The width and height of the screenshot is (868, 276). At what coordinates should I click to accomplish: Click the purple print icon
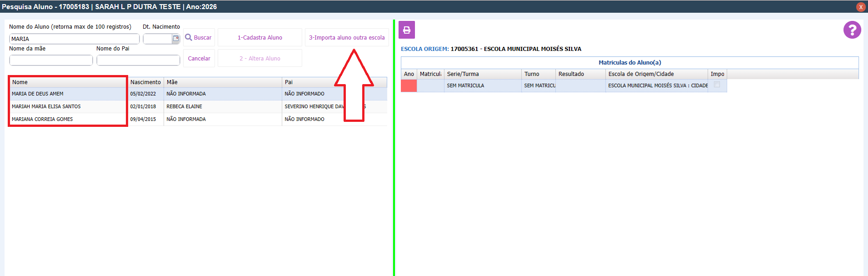click(407, 30)
